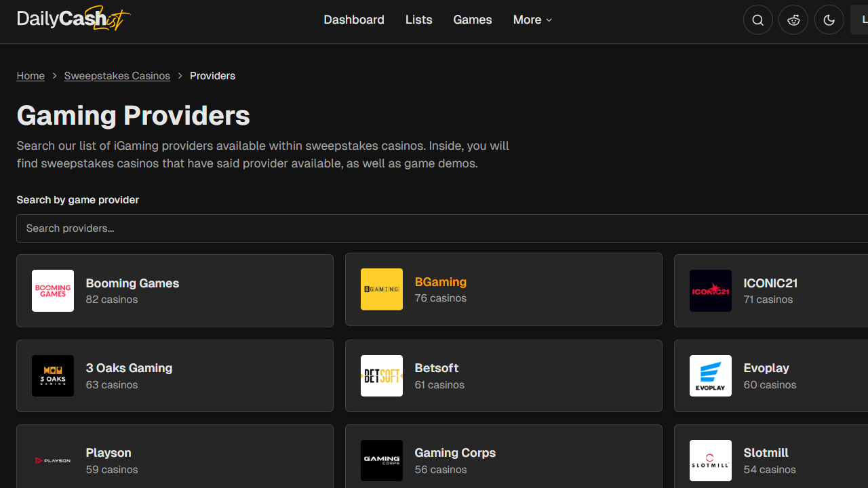Click the Gaming Providers heading
This screenshot has height=488, width=868.
pos(134,116)
